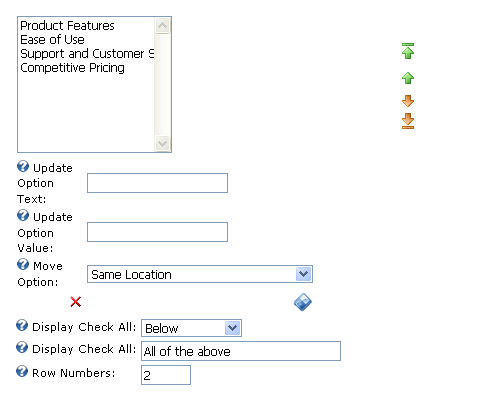Click the red X delete option icon
The image size is (481, 410).
pyautogui.click(x=76, y=302)
